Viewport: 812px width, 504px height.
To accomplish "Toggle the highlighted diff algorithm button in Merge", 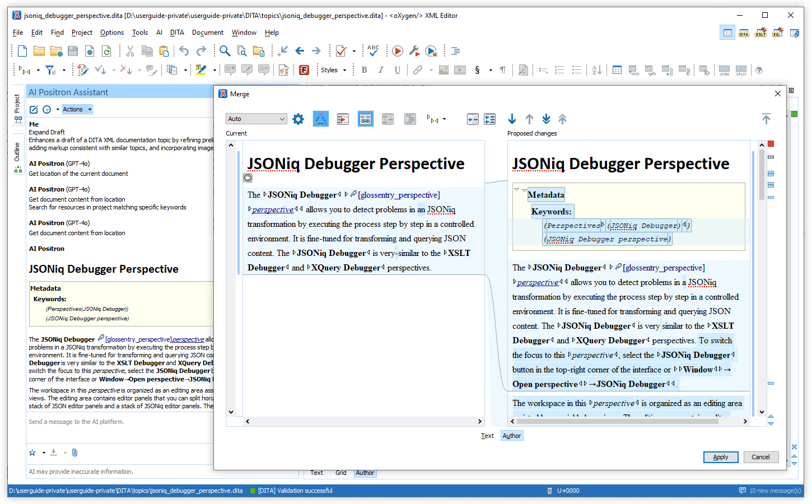I will coord(320,119).
